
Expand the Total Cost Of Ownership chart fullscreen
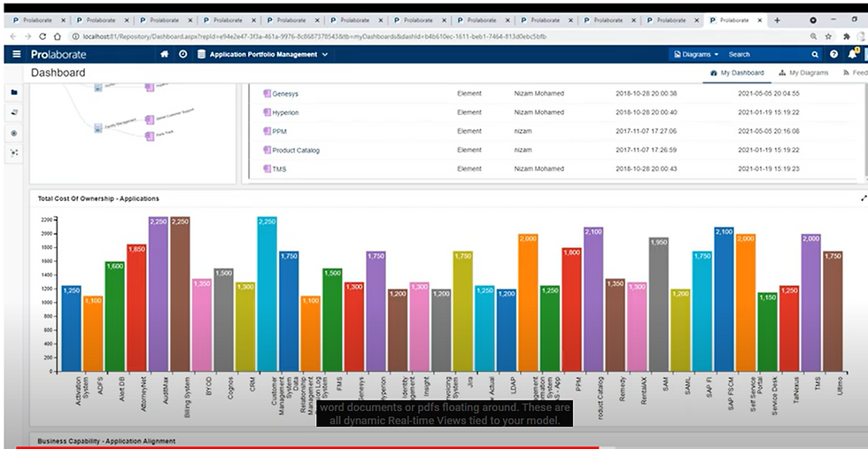click(x=864, y=198)
